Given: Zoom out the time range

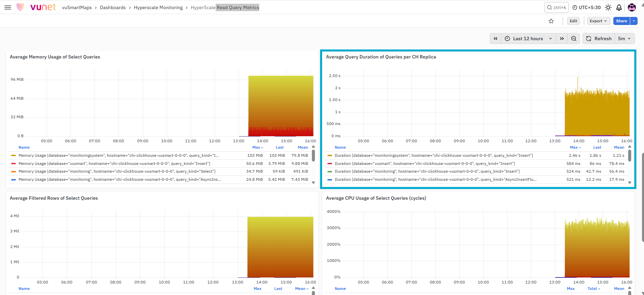Looking at the screenshot, I should pos(573,39).
